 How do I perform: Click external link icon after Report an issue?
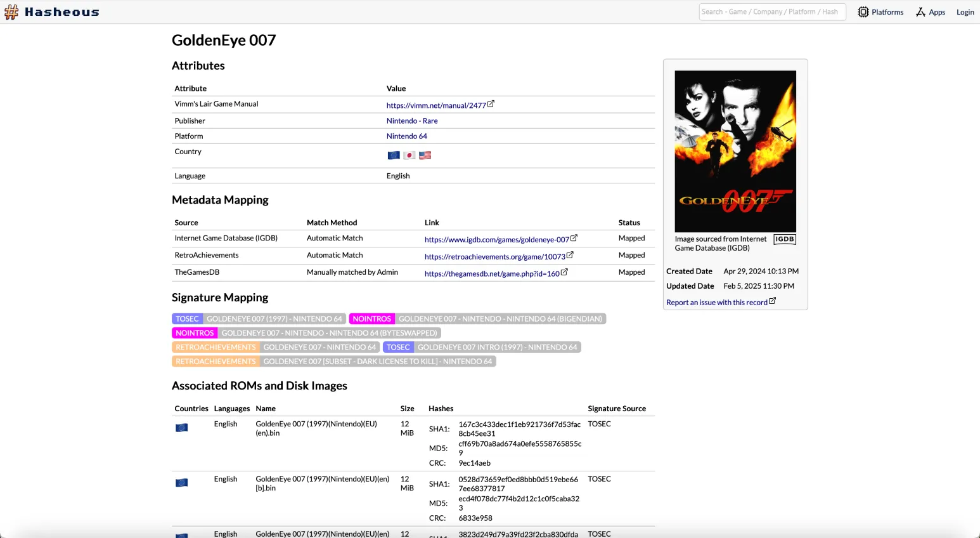pos(772,301)
